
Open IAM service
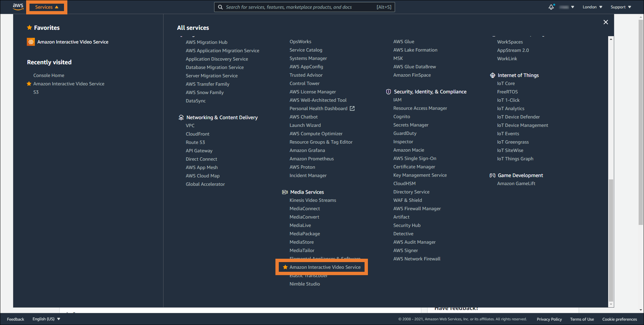click(x=397, y=100)
